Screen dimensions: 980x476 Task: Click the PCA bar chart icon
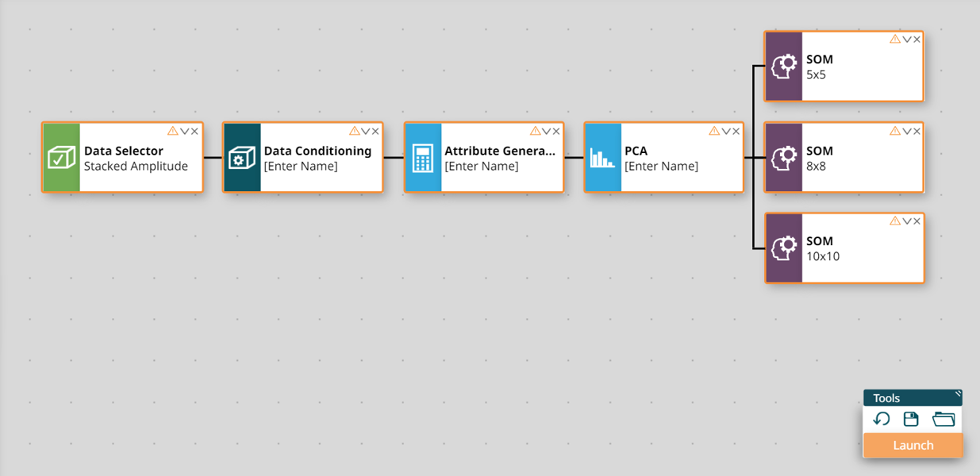(x=602, y=158)
